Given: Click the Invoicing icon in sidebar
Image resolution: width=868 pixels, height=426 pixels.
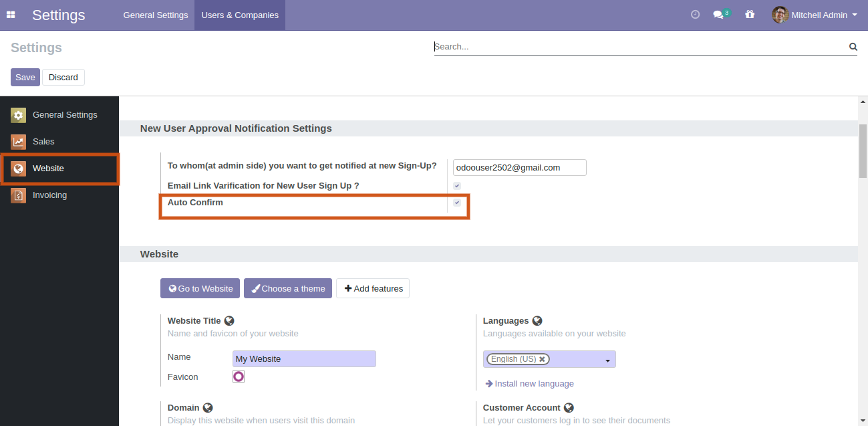Looking at the screenshot, I should (x=18, y=195).
